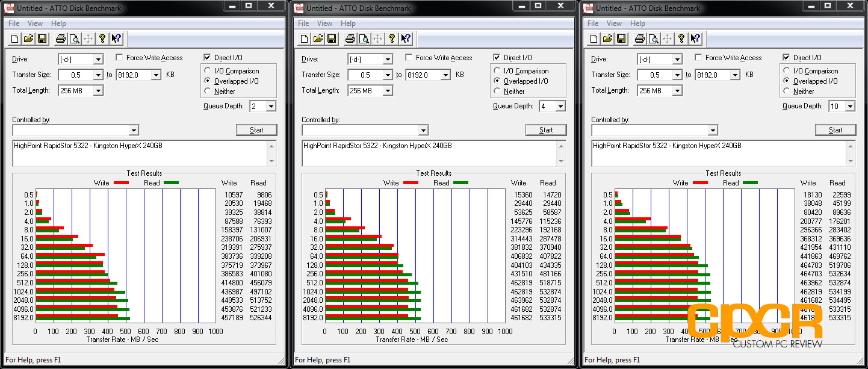Open Drive dropdown in Queue Depth 10 window
This screenshot has width=868, height=369.
[x=677, y=60]
